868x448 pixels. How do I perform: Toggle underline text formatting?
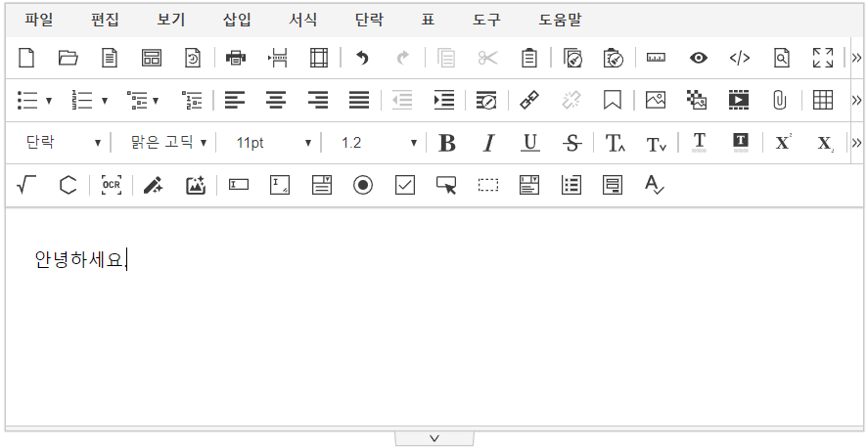(x=530, y=143)
